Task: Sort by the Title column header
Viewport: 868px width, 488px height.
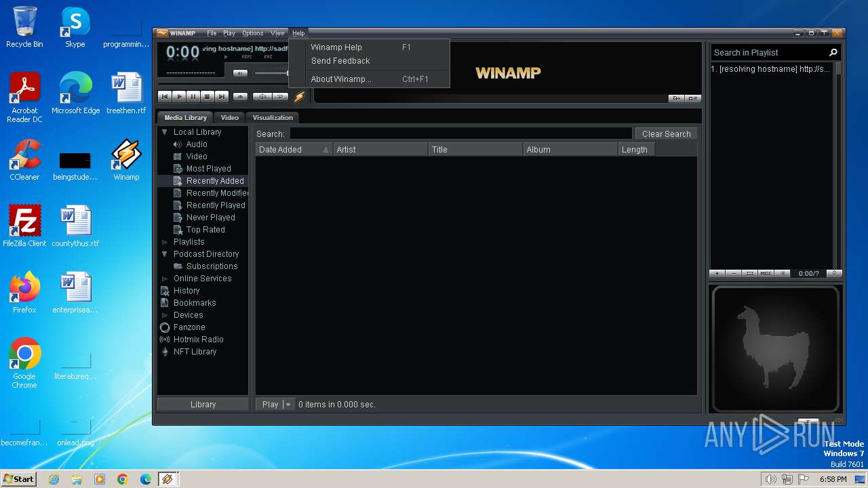Action: pyautogui.click(x=475, y=150)
